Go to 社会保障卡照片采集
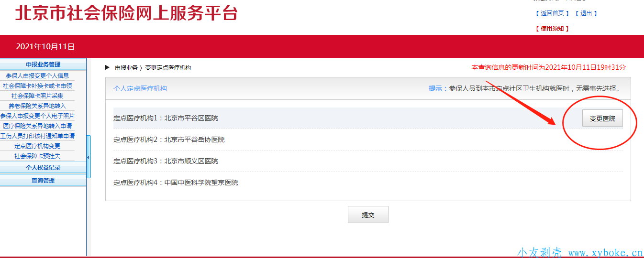This screenshot has height=258, width=644. point(37,96)
